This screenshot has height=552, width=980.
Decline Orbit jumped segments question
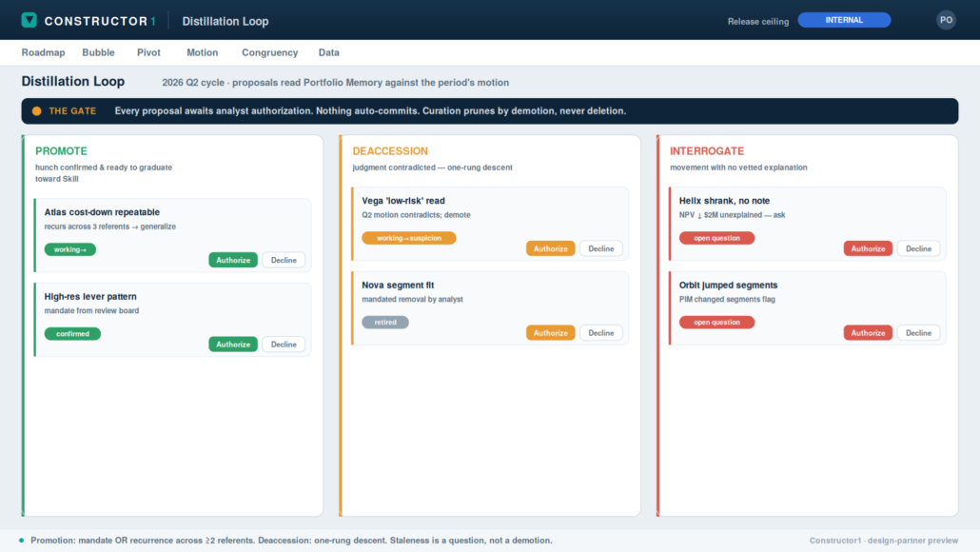tap(919, 333)
